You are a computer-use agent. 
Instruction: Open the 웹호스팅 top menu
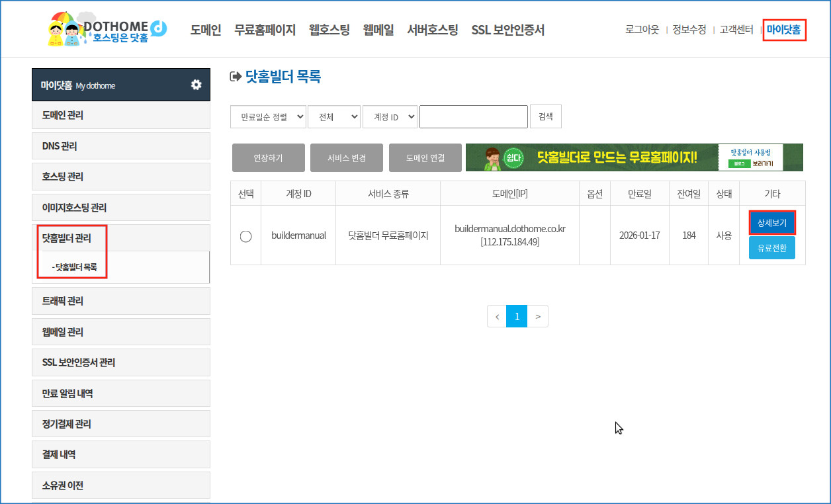(329, 30)
